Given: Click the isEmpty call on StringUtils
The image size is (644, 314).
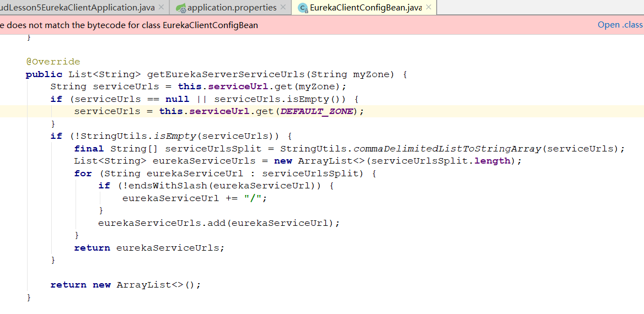Looking at the screenshot, I should 175,136.
